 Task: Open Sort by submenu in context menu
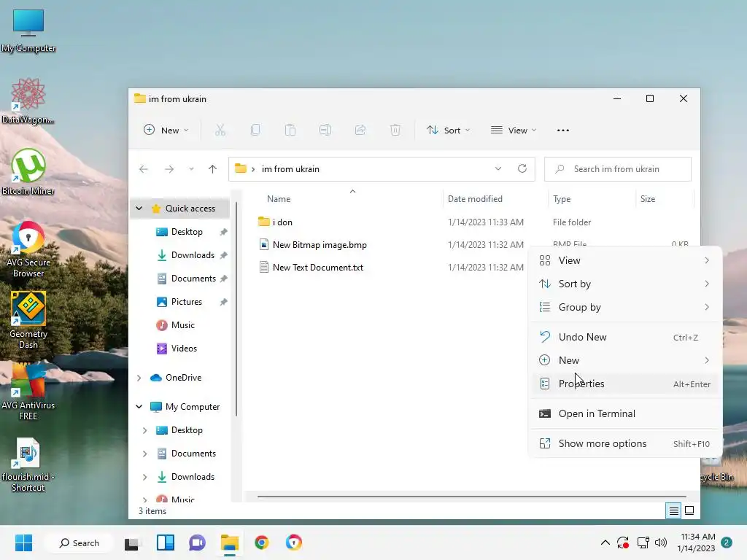(x=624, y=284)
